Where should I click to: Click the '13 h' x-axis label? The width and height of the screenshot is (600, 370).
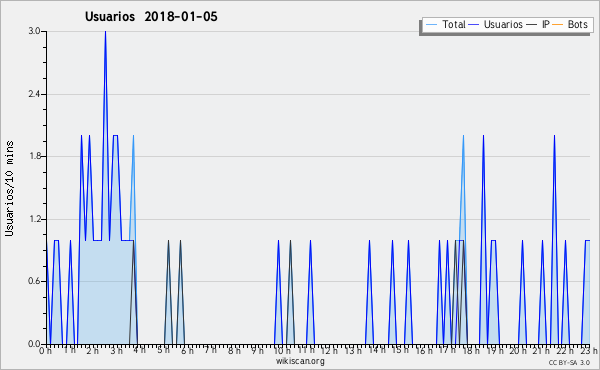click(x=352, y=350)
